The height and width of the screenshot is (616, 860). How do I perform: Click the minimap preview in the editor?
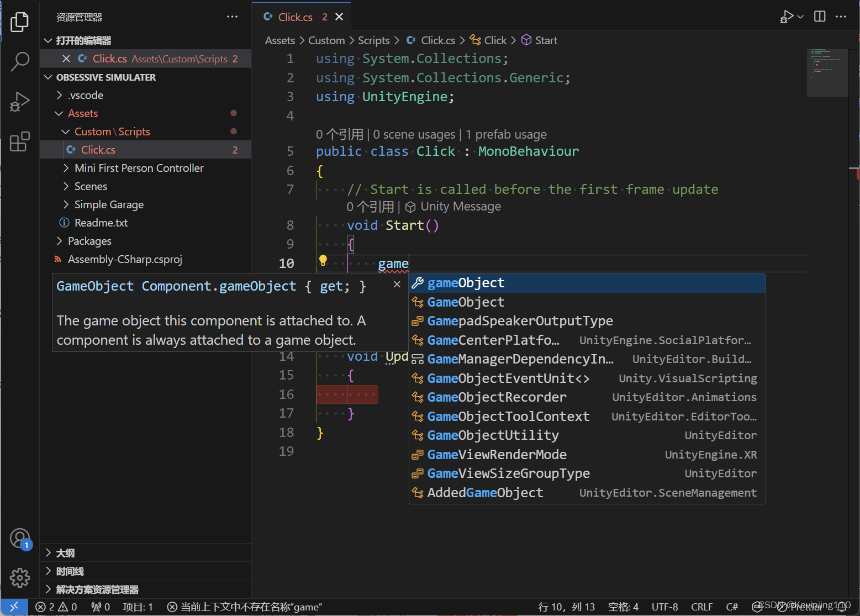tap(827, 72)
